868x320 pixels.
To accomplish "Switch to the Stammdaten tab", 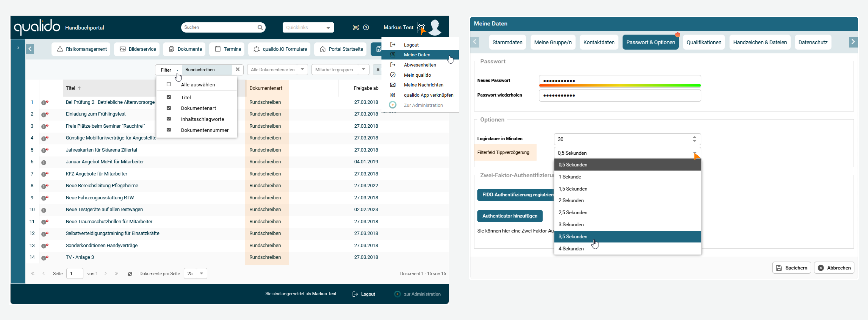I will [507, 42].
